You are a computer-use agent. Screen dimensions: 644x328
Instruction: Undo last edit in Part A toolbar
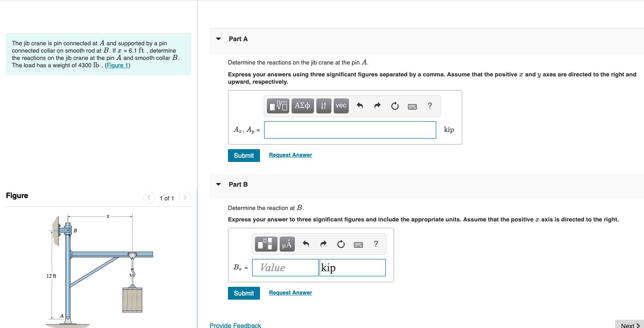[360, 106]
